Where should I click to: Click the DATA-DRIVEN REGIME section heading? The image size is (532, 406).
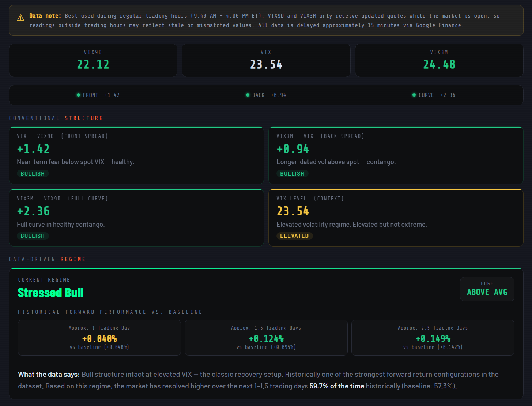pos(47,259)
